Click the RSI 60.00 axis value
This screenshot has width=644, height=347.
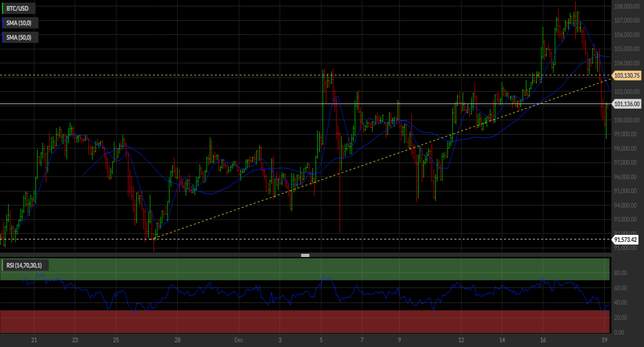(621, 288)
